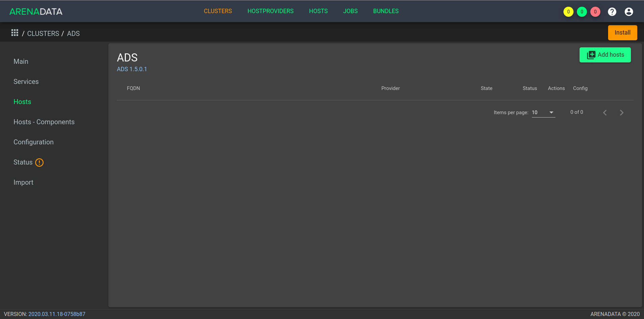This screenshot has height=319, width=644.
Task: Open the BUNDLES top menu
Action: pyautogui.click(x=386, y=11)
